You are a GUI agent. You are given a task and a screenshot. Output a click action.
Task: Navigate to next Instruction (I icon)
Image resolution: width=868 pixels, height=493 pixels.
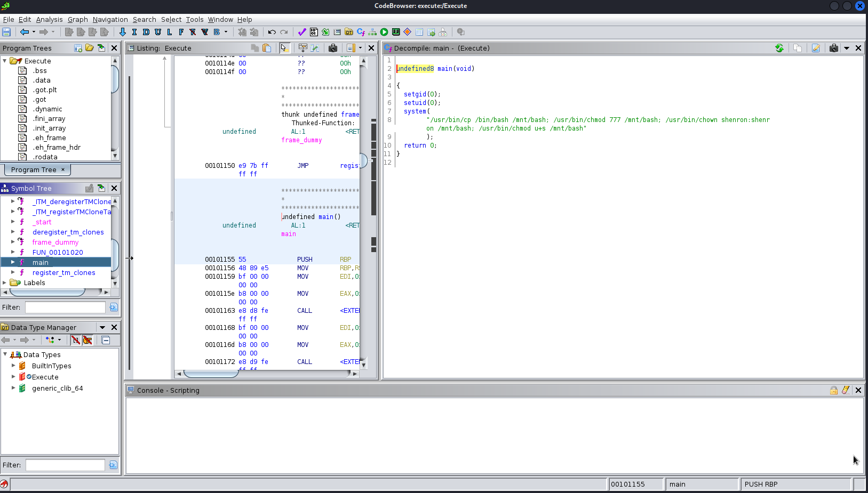click(x=134, y=32)
